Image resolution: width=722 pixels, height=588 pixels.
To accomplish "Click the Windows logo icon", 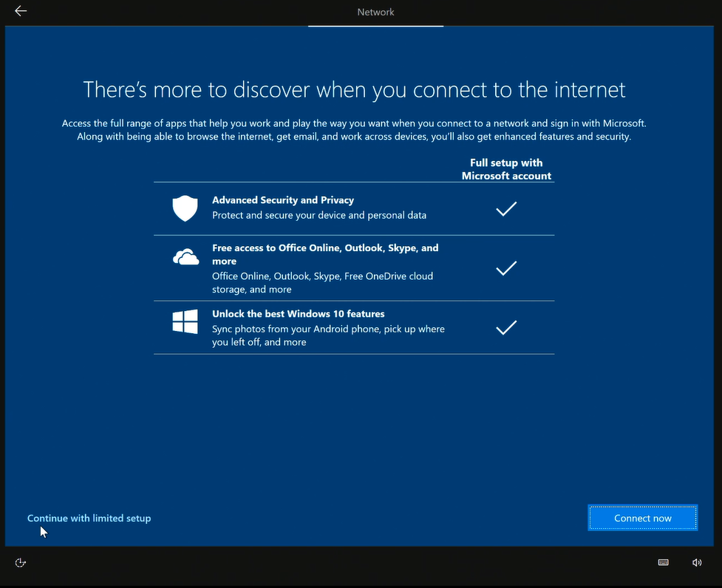I will [x=185, y=321].
